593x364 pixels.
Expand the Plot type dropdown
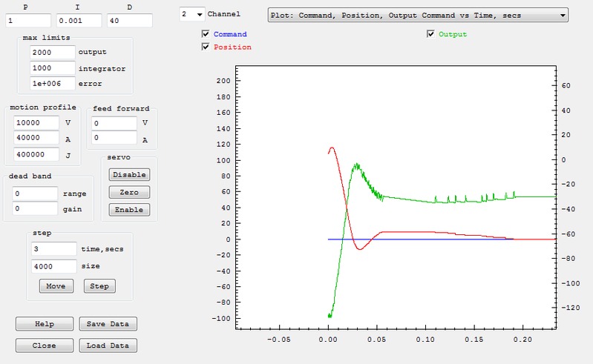pos(417,14)
